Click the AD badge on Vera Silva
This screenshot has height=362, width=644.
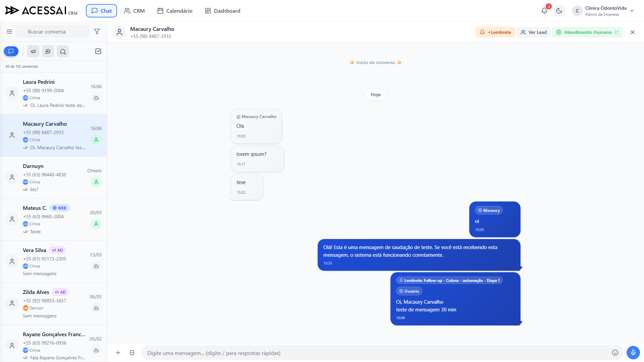(57, 250)
